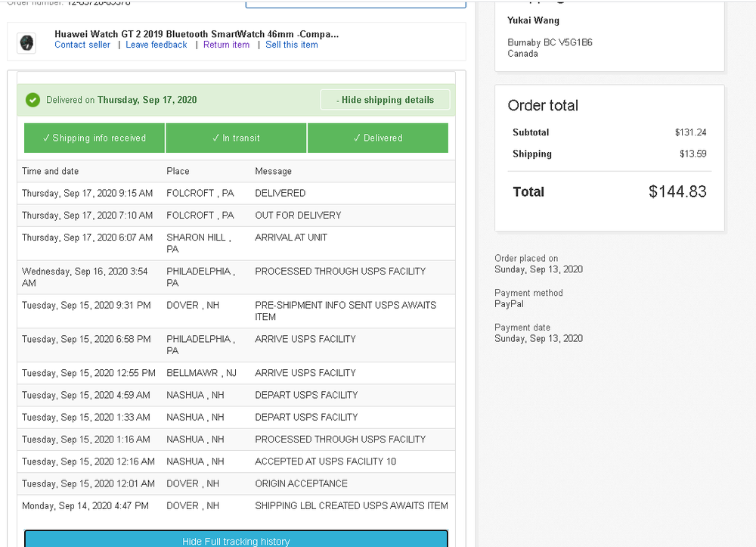
Task: Click the PayPal payment method text
Action: pyautogui.click(x=509, y=304)
